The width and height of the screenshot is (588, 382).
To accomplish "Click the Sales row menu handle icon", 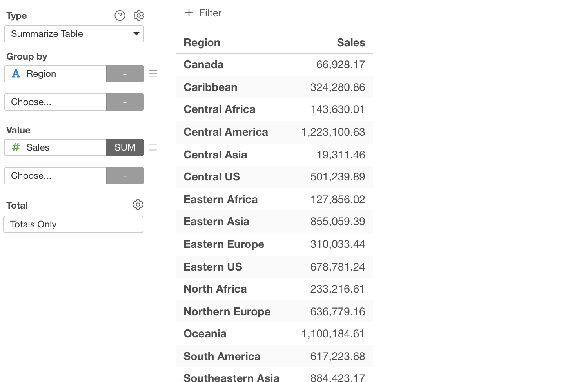I will click(x=153, y=147).
